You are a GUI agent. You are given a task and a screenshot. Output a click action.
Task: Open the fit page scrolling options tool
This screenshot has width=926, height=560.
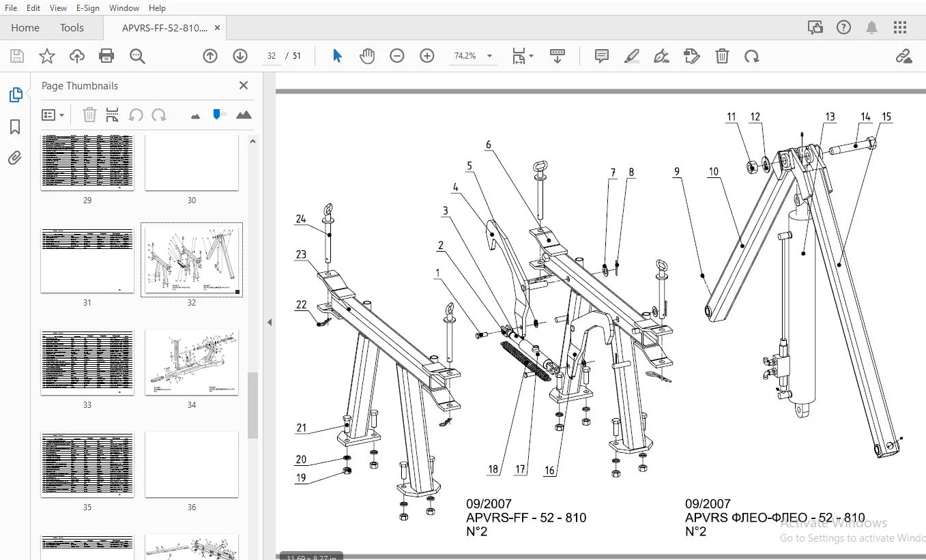point(522,56)
